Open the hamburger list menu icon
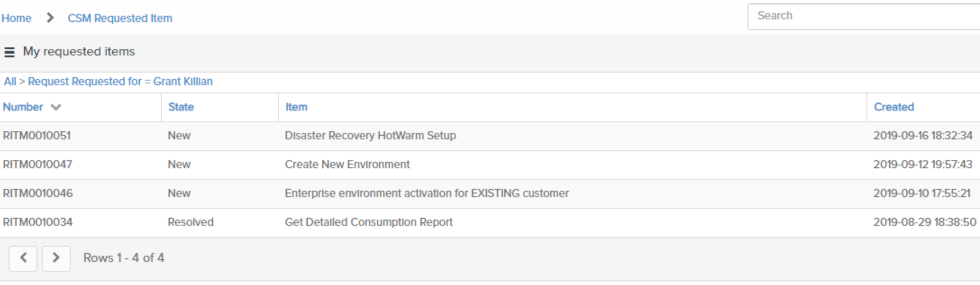980x285 pixels. pyautogui.click(x=9, y=52)
